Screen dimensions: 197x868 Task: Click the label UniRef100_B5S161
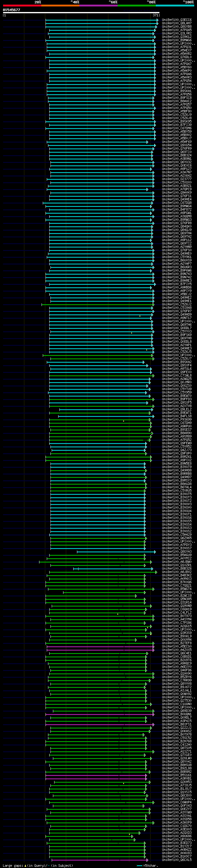coord(177,775)
